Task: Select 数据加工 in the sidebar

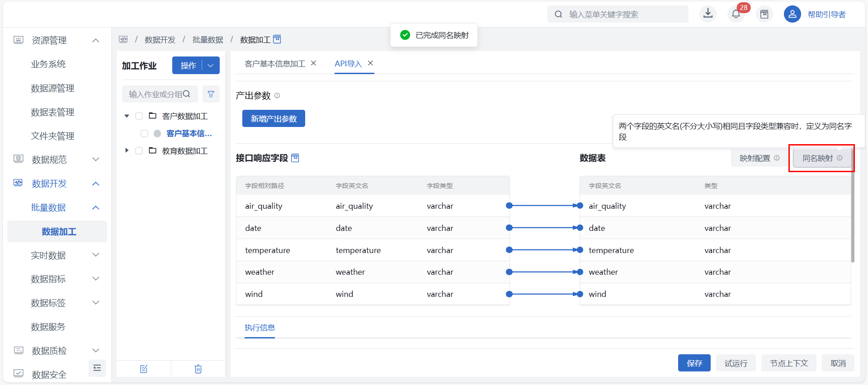Action: [57, 231]
